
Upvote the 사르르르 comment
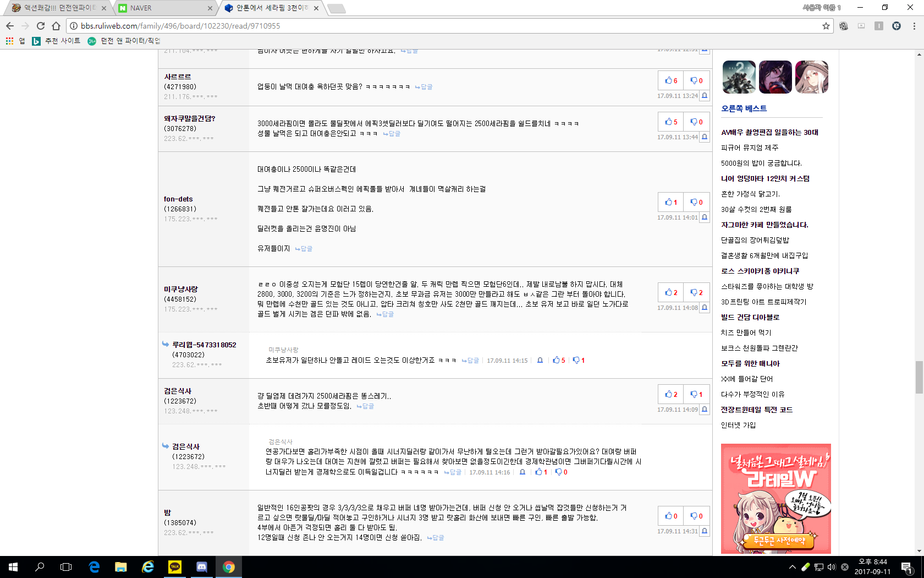(x=670, y=80)
